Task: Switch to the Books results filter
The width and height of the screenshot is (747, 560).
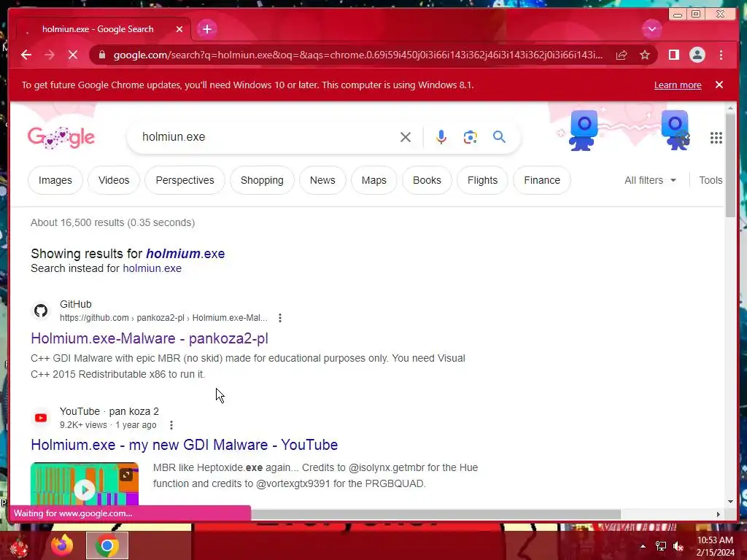Action: click(427, 181)
